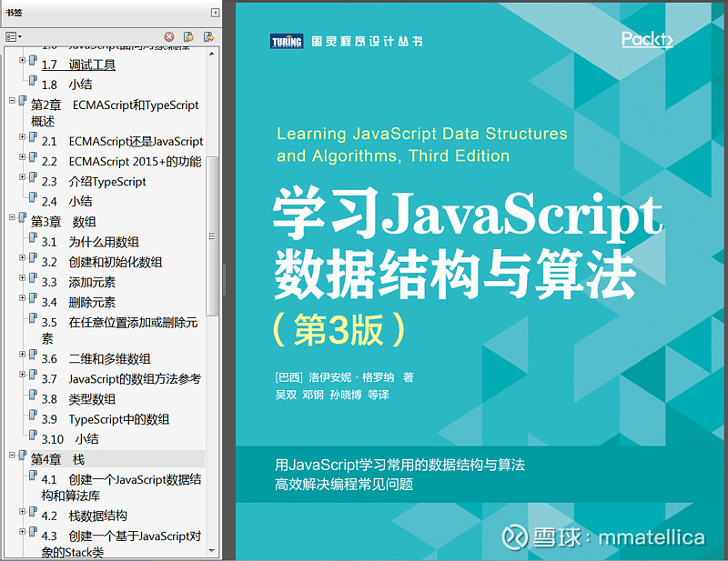Click the bookmarks panel scroll up arrow
The image size is (728, 561).
pos(213,51)
